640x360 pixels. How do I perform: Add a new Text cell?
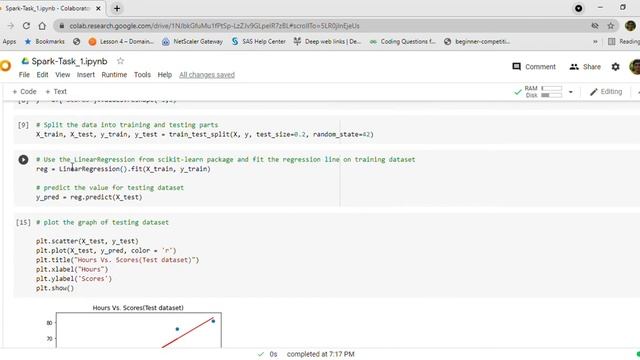(56, 91)
